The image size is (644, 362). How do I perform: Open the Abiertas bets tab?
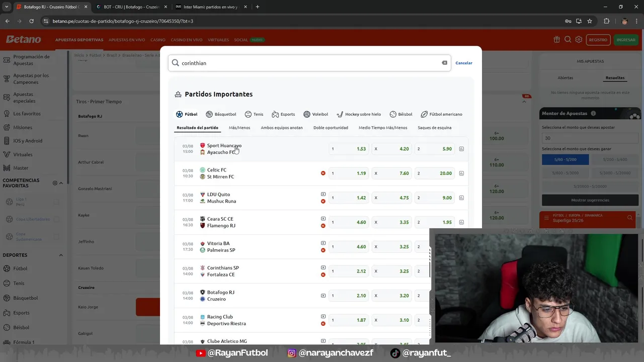(x=566, y=78)
